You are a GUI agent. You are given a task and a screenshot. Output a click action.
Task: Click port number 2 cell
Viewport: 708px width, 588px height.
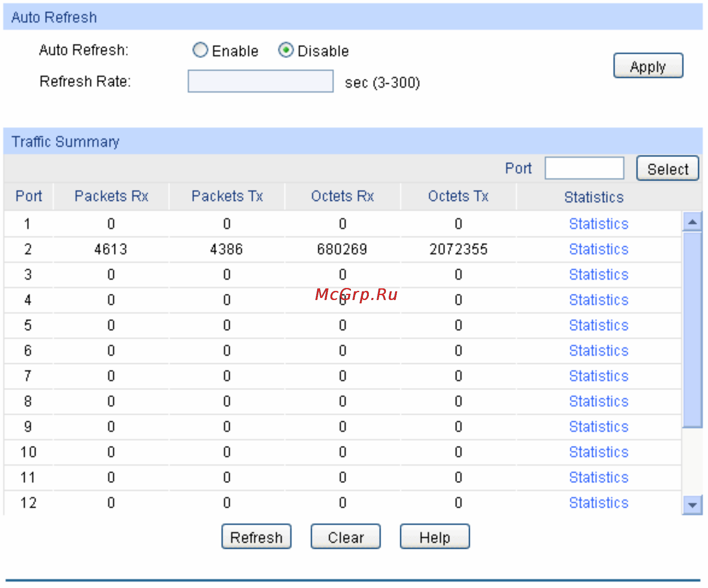tap(28, 249)
